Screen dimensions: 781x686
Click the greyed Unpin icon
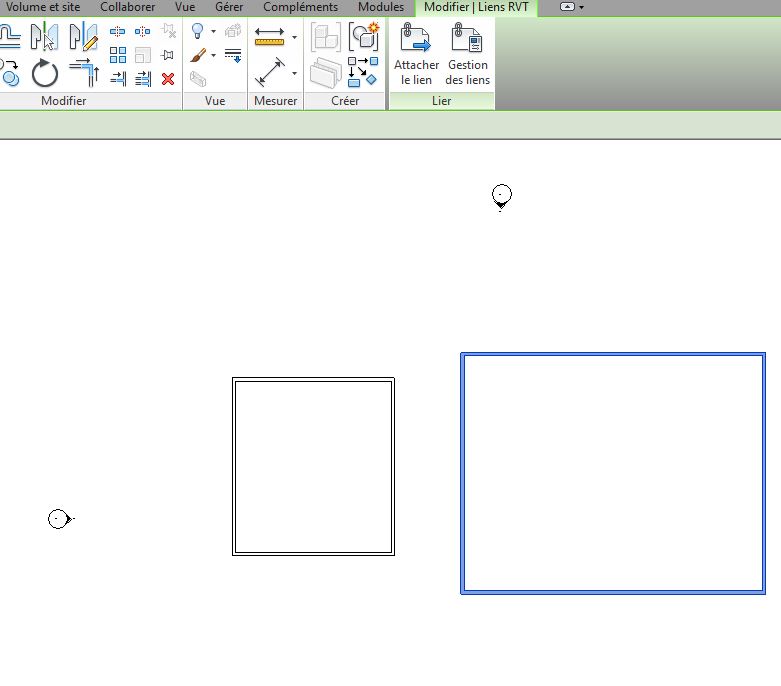[x=168, y=31]
